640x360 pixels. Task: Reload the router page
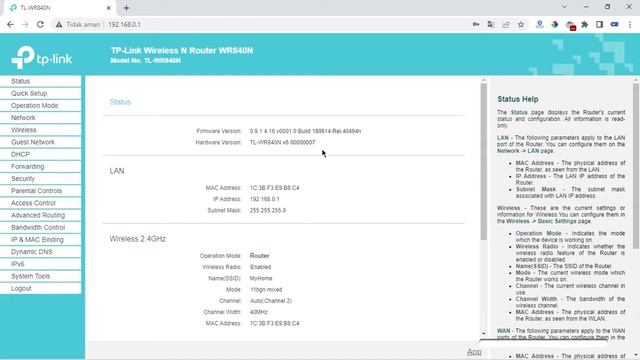pos(40,24)
